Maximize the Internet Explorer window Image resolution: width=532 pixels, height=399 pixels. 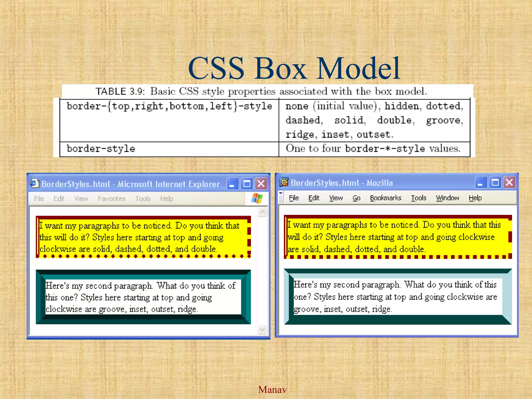click(247, 184)
